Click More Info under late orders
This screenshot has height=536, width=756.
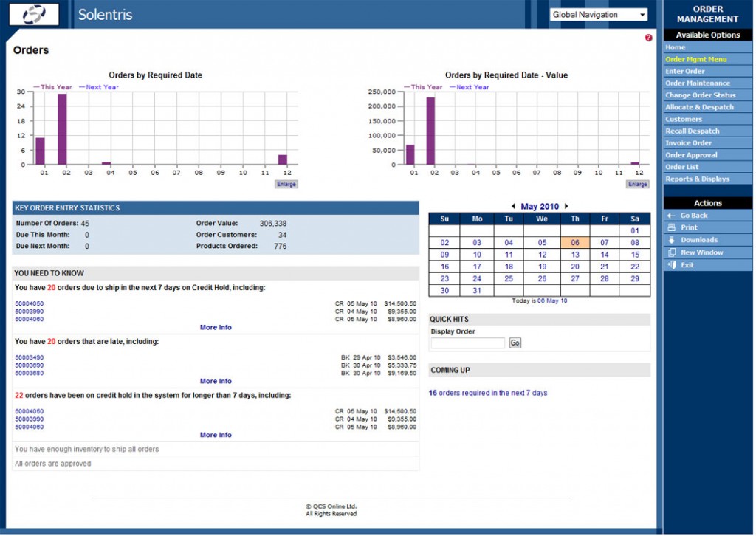pos(216,381)
